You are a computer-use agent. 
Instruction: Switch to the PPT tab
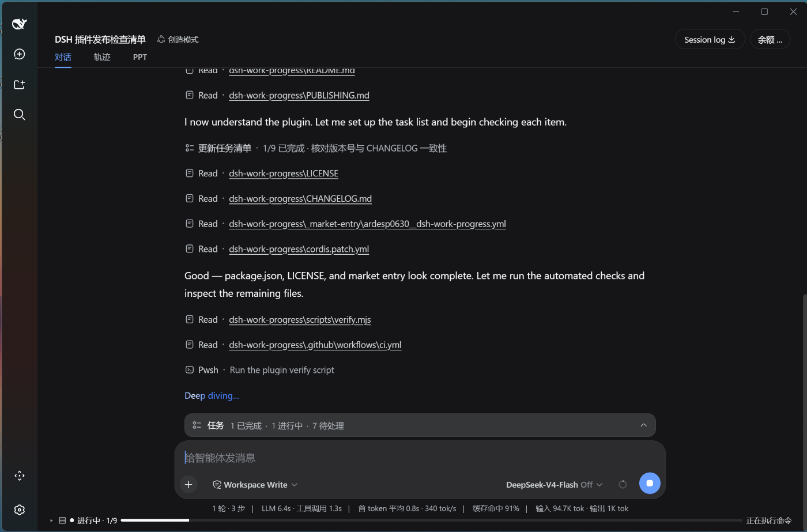(x=140, y=57)
